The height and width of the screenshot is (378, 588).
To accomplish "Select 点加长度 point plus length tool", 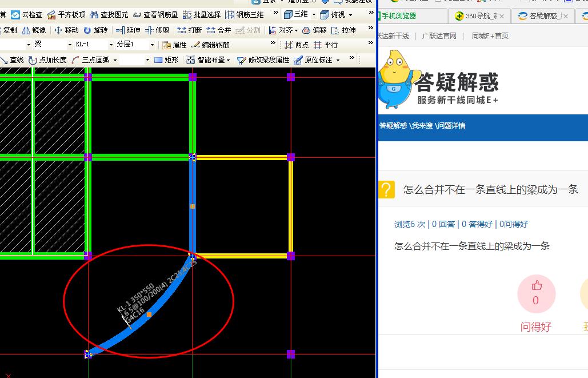I will [47, 60].
